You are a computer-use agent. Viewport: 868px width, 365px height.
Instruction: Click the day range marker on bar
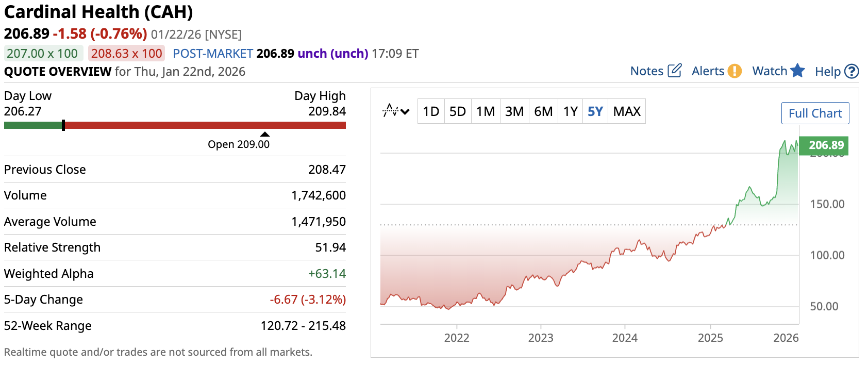63,125
